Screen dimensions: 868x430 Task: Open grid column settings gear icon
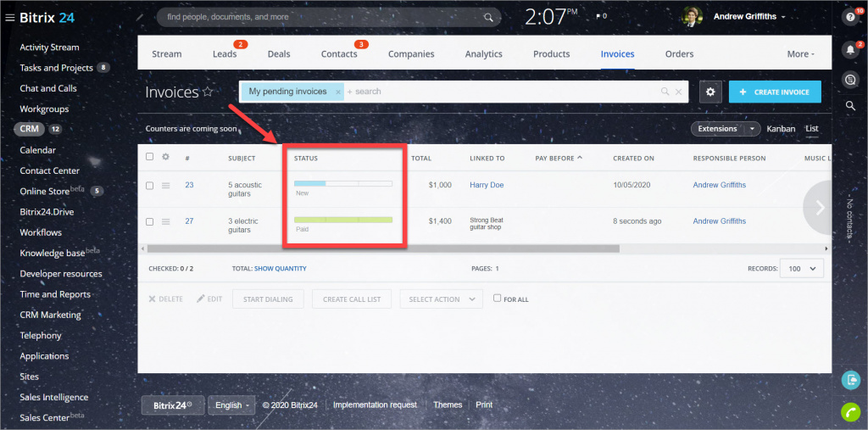(165, 157)
